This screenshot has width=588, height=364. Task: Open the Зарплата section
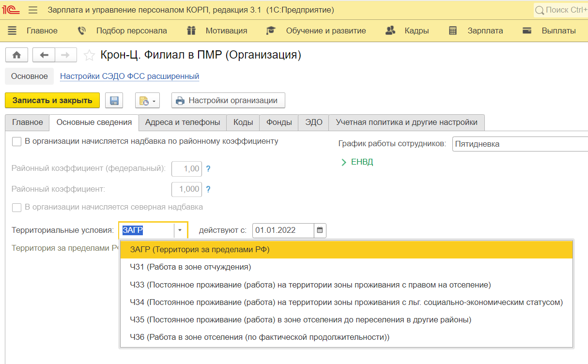[x=485, y=30]
